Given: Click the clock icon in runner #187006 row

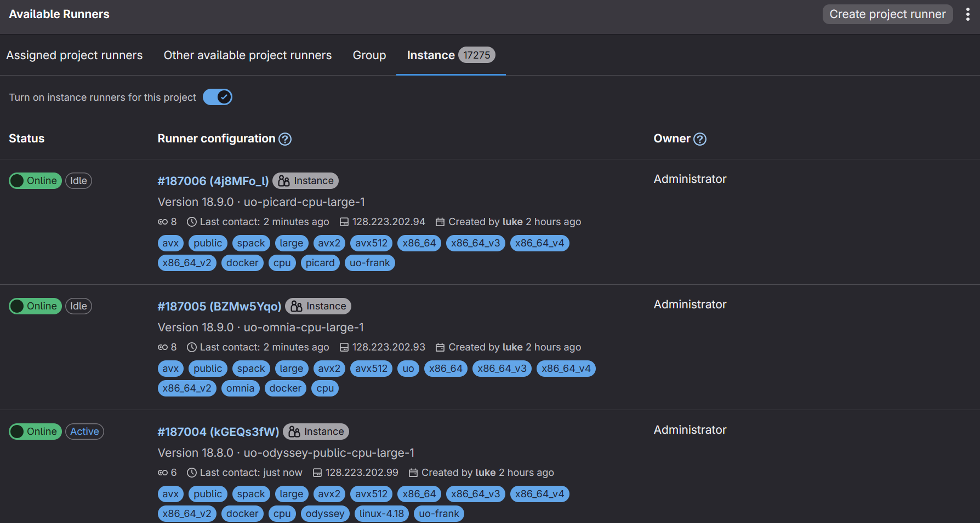Looking at the screenshot, I should click(x=192, y=222).
